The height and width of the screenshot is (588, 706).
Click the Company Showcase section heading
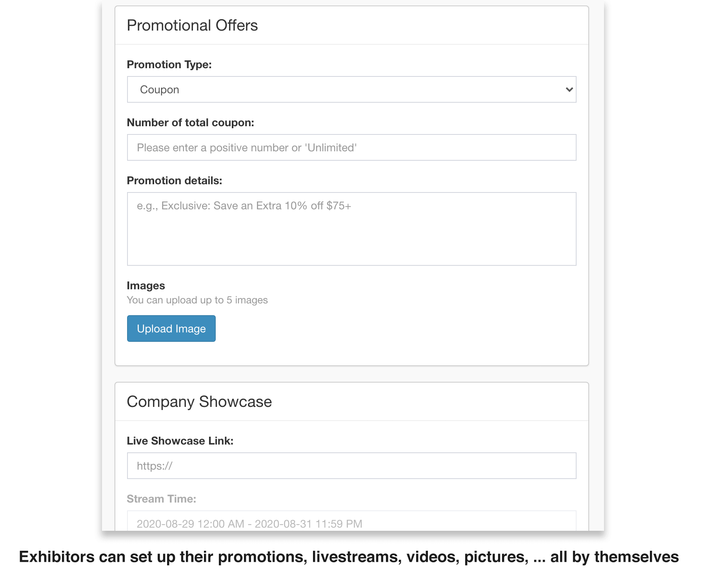(x=199, y=402)
